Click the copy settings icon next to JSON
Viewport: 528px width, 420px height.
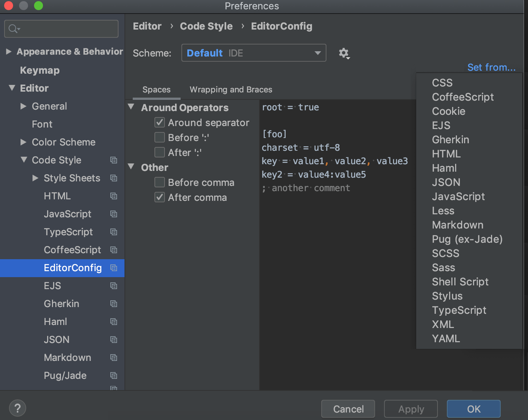tap(113, 340)
